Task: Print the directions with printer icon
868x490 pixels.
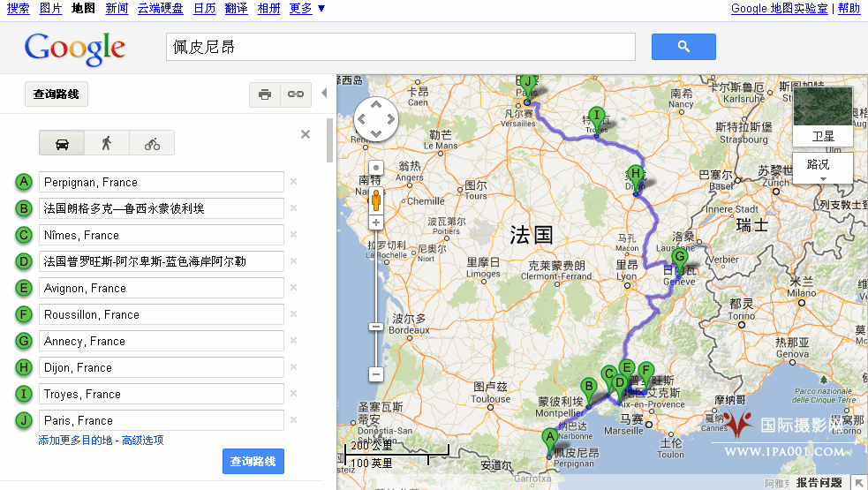Action: point(265,94)
